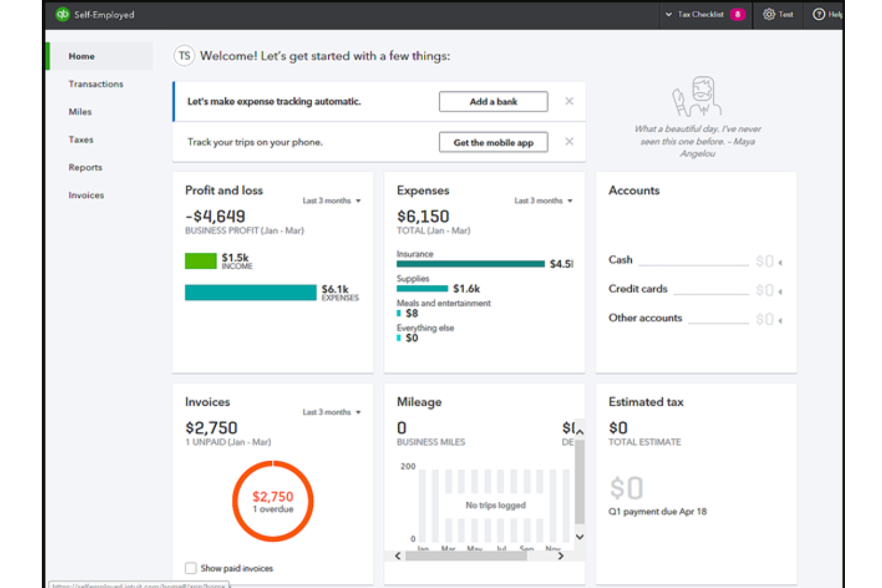Click the teal expenses bar in Profit and loss
Screen dimensions: 882x588
[x=250, y=293]
